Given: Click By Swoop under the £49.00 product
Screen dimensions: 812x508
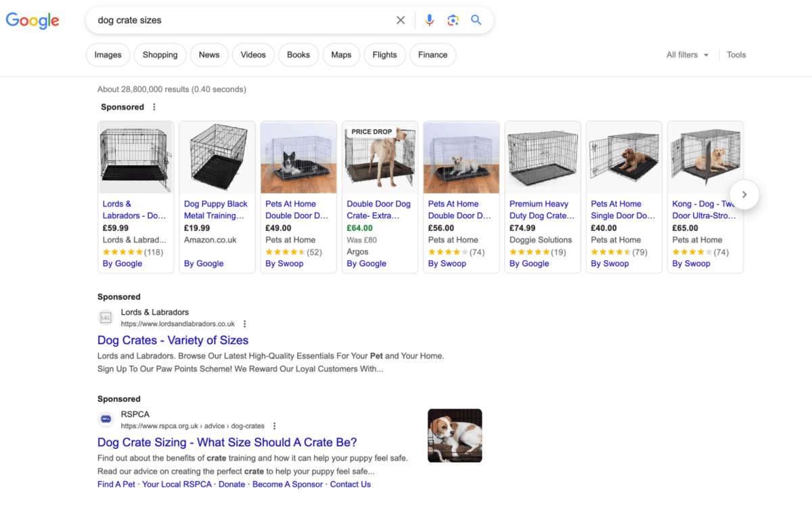Looking at the screenshot, I should click(x=284, y=263).
